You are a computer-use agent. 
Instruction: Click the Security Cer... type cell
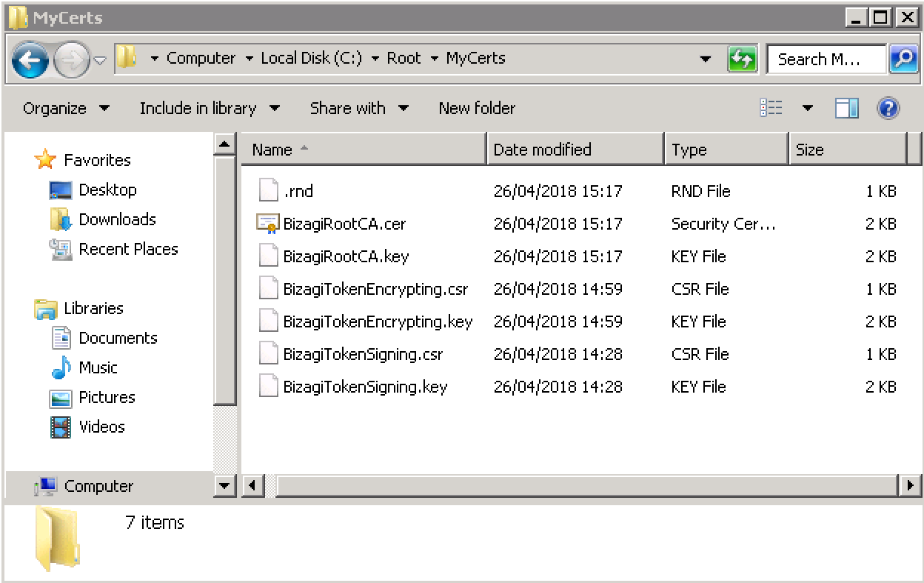tap(723, 224)
